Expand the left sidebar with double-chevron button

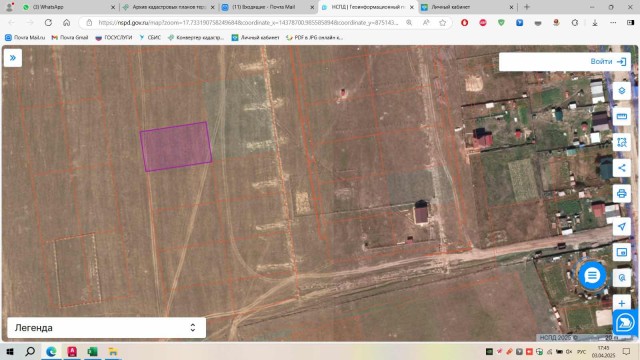13,58
